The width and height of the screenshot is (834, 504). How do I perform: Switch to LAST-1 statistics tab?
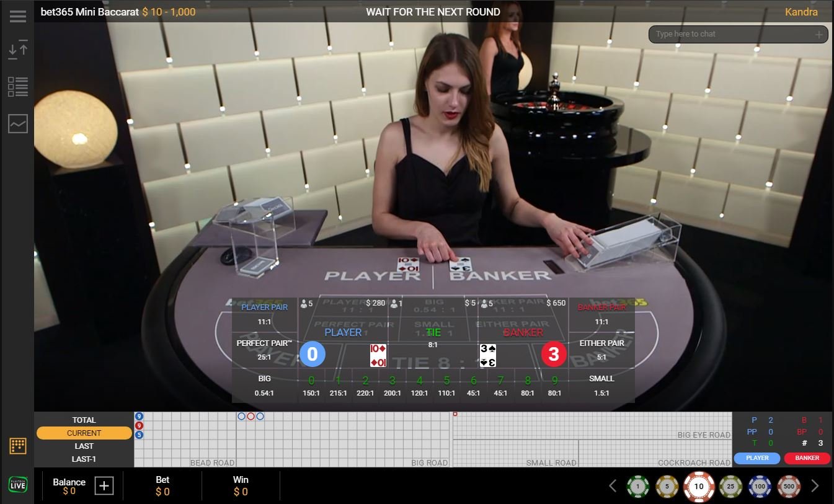pyautogui.click(x=84, y=459)
